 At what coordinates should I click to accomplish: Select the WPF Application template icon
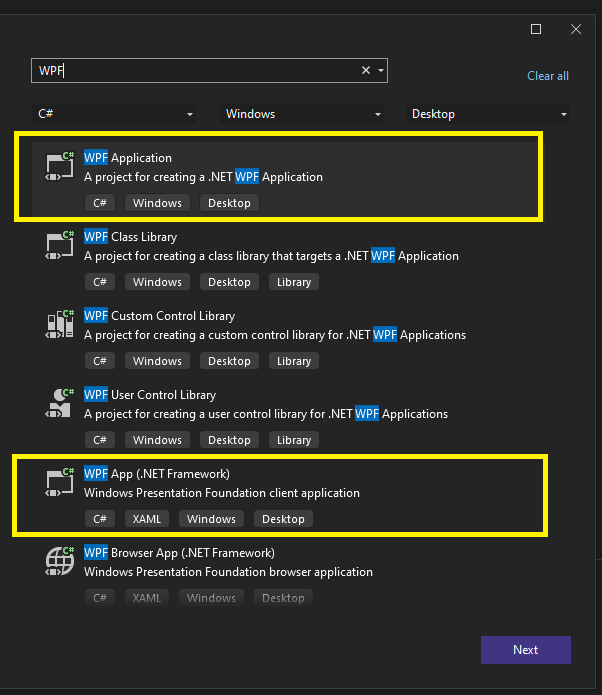coord(60,166)
